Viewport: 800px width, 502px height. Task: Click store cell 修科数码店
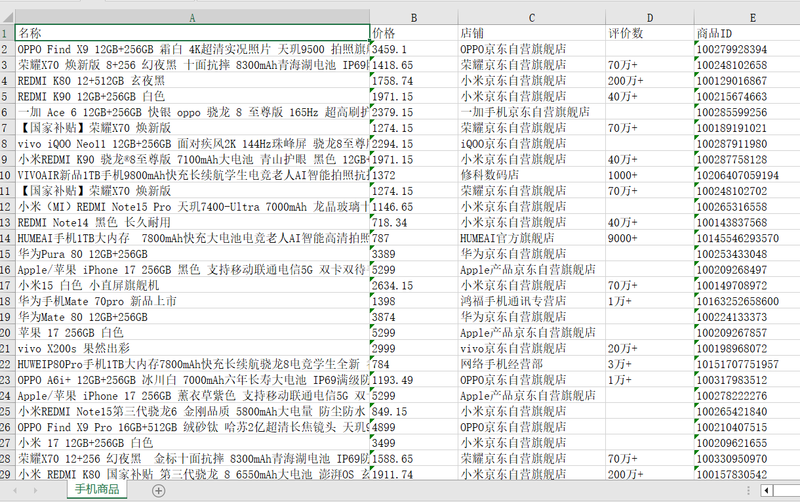click(x=532, y=175)
